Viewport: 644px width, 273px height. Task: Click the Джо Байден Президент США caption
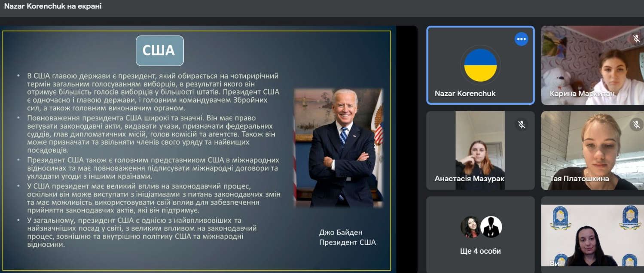click(x=347, y=237)
